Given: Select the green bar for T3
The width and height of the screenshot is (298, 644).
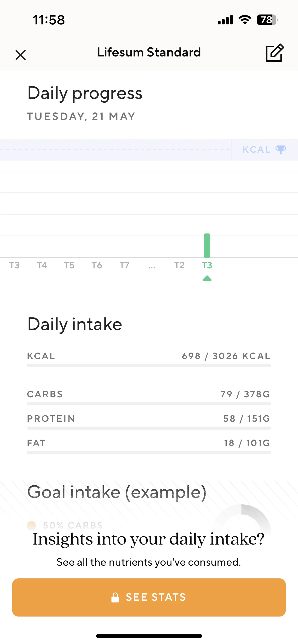Looking at the screenshot, I should [x=207, y=245].
